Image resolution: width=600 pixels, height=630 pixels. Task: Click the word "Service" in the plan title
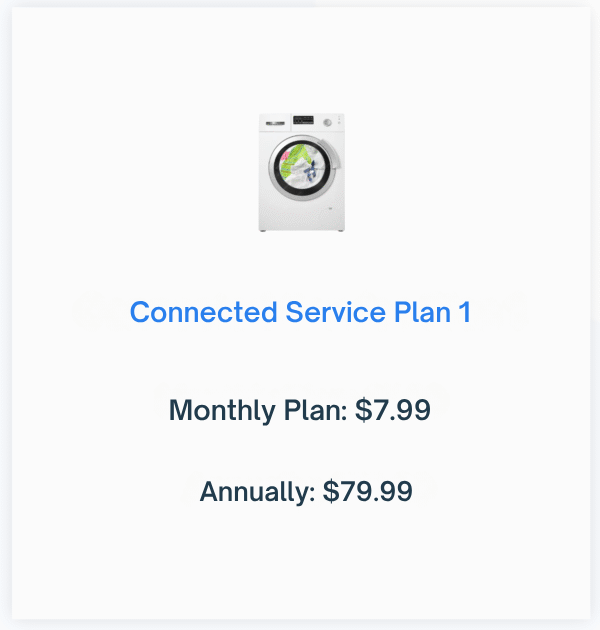coord(336,312)
